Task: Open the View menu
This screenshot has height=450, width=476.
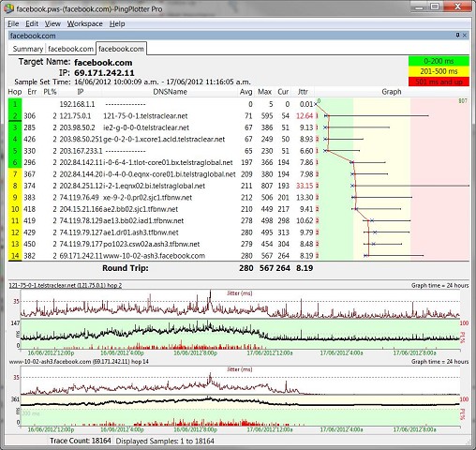Action: (x=52, y=23)
